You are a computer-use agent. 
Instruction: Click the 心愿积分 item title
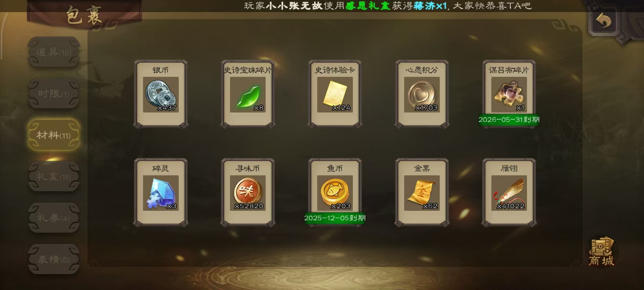point(422,70)
